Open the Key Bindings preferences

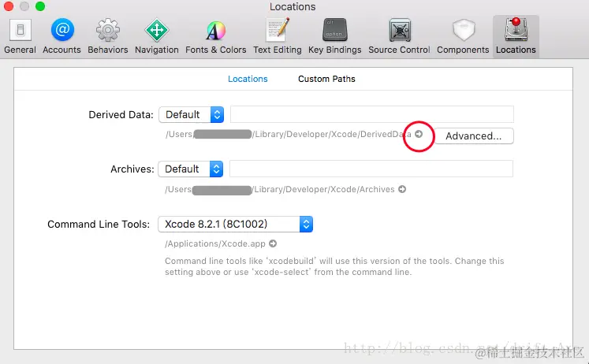334,37
